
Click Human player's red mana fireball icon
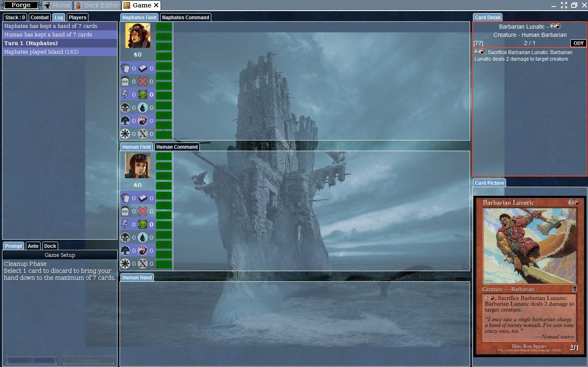coord(142,251)
